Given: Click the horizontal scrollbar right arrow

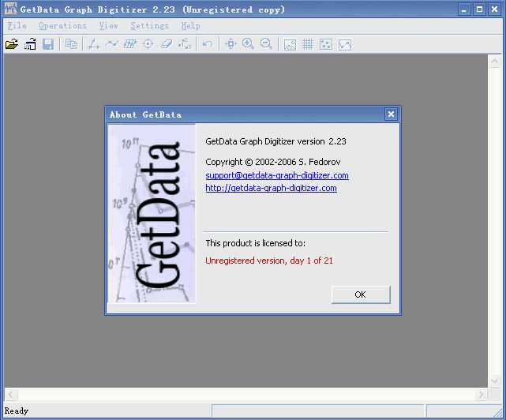Looking at the screenshot, I should pyautogui.click(x=482, y=394).
